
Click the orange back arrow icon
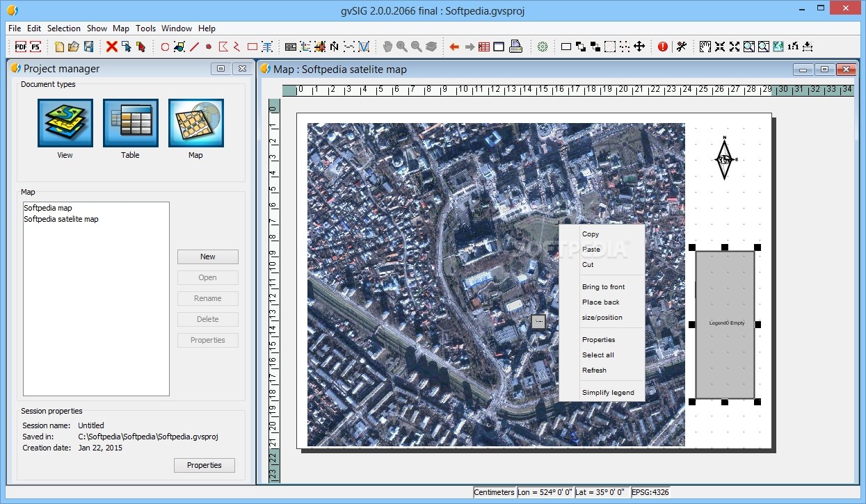coord(454,47)
